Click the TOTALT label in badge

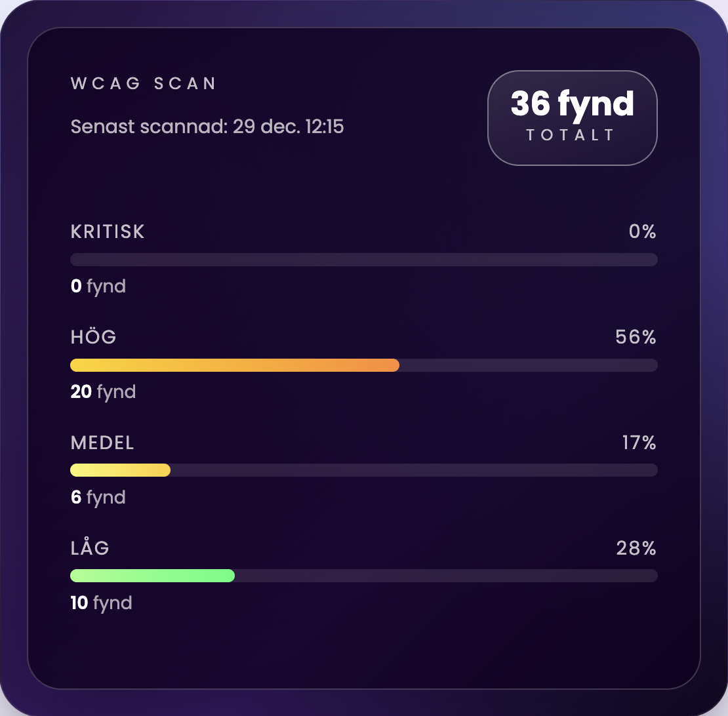[x=571, y=135]
